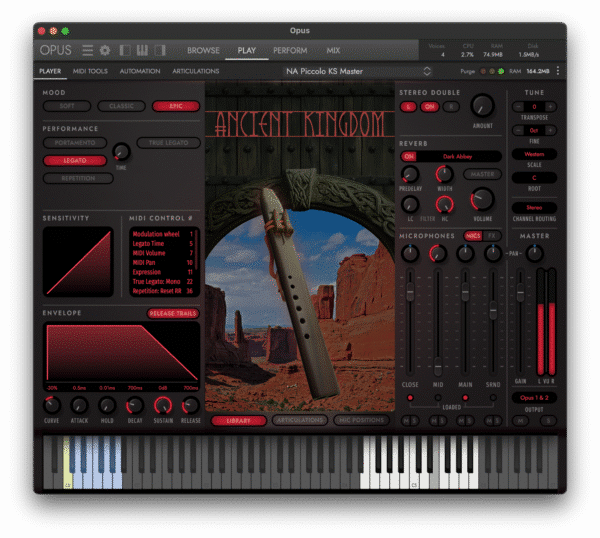The height and width of the screenshot is (538, 600).
Task: Open the three-dot options menu near RAM
Action: click(558, 71)
